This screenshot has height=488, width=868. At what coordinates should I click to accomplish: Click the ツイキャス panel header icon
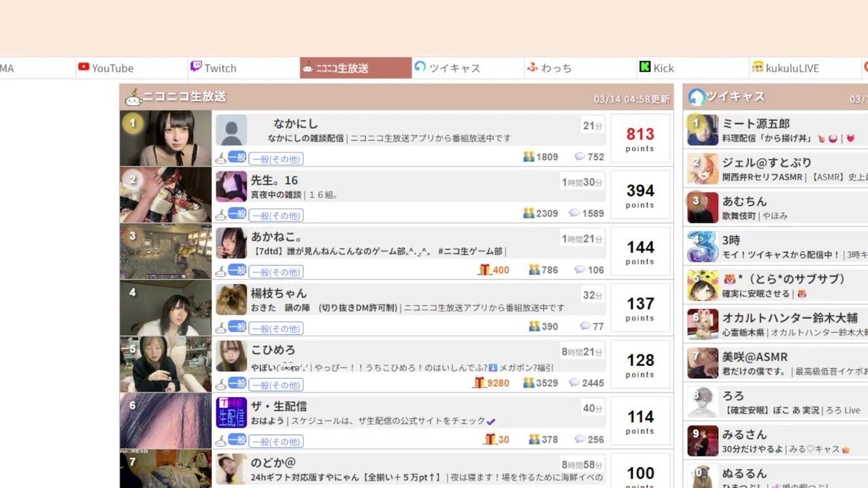click(x=696, y=97)
